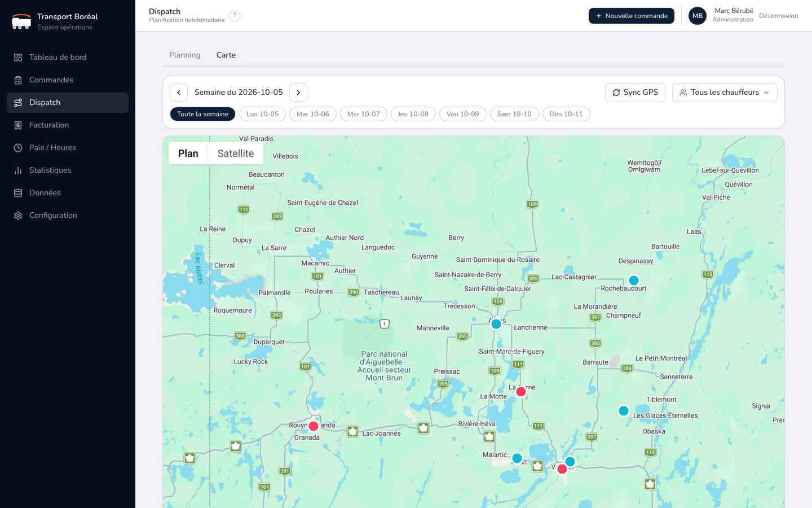This screenshot has width=812, height=508.
Task: Filter by Mer 10-07
Action: [364, 114]
